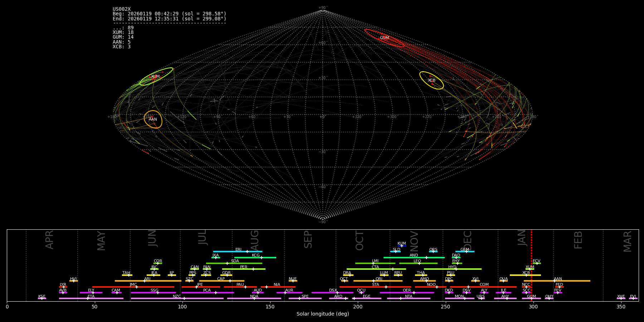Viewport: 644px width, 322px height.
Task: Click the AND shower bar in the timeline
Action: coord(414,258)
